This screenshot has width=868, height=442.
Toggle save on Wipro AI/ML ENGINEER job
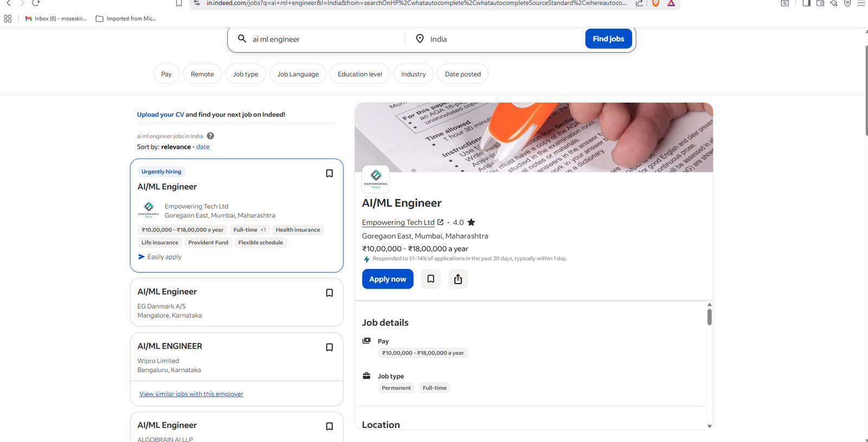tap(329, 348)
